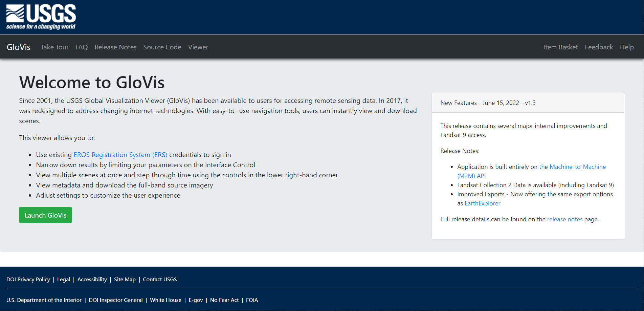The width and height of the screenshot is (644, 311).
Task: Follow EROS Registration System (ERS) link
Action: point(120,155)
